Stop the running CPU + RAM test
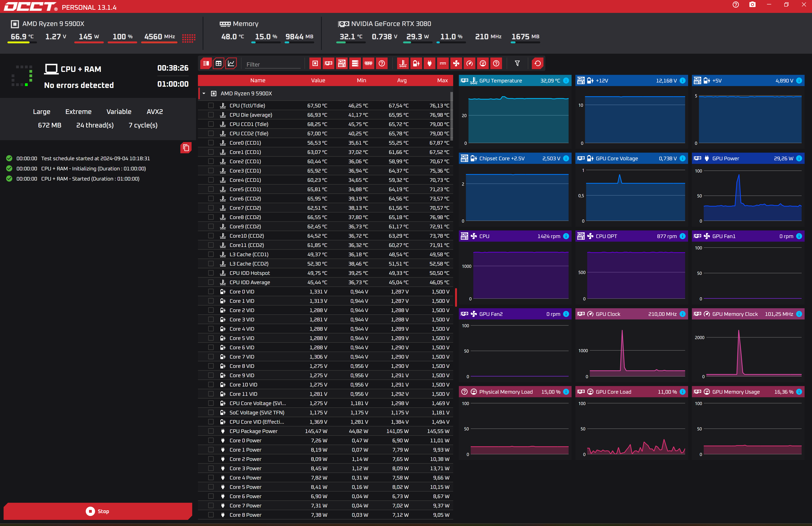This screenshot has width=812, height=526. coord(97,511)
